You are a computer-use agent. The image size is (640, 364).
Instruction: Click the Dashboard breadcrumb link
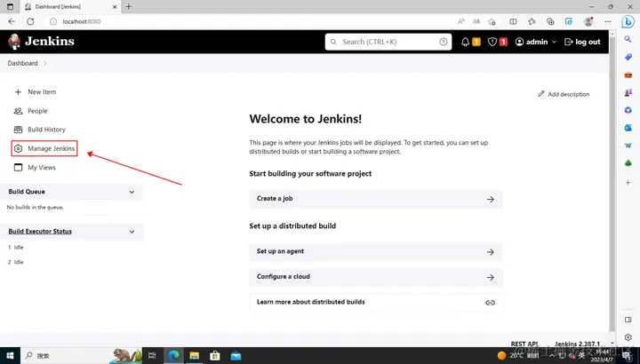[x=22, y=64]
